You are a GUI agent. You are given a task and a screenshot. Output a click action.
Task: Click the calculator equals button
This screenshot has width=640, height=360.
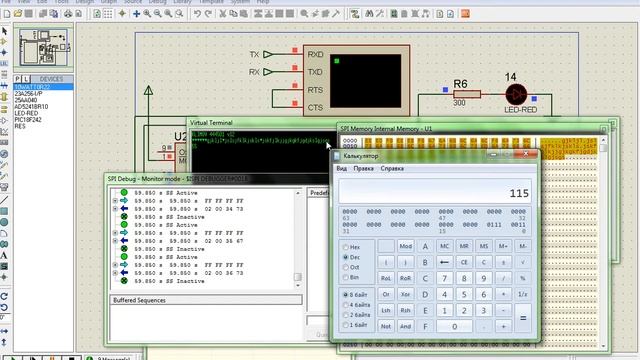523,318
